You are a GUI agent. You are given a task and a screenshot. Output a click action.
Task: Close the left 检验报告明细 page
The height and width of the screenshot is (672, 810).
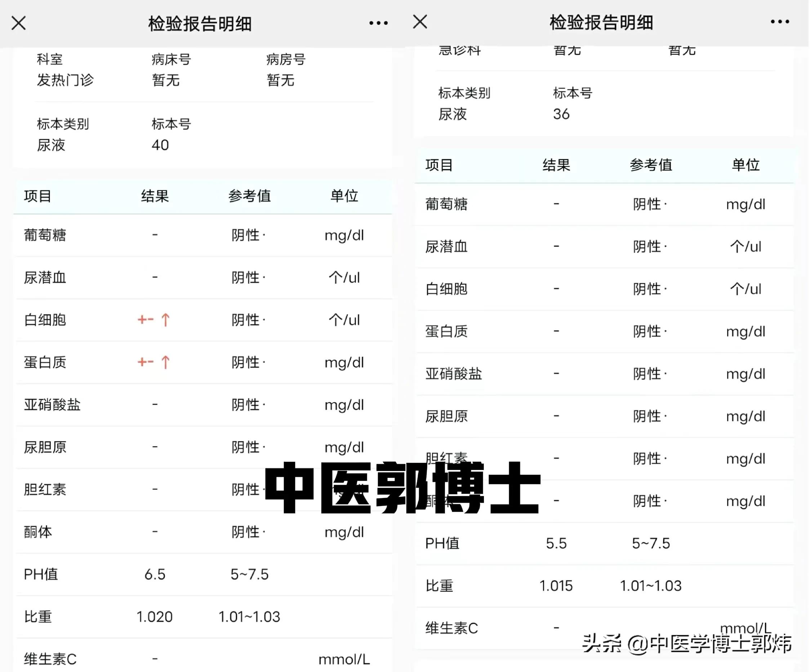tap(18, 22)
